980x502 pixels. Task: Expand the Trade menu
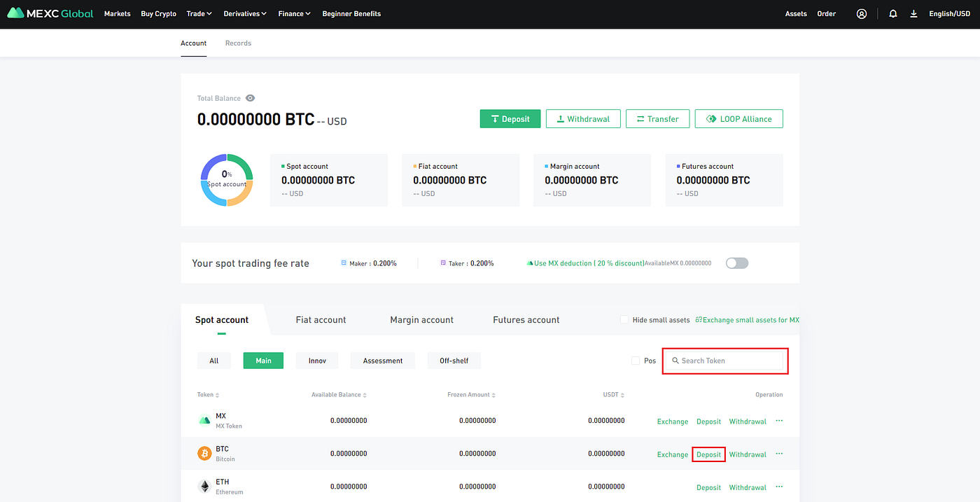[199, 13]
